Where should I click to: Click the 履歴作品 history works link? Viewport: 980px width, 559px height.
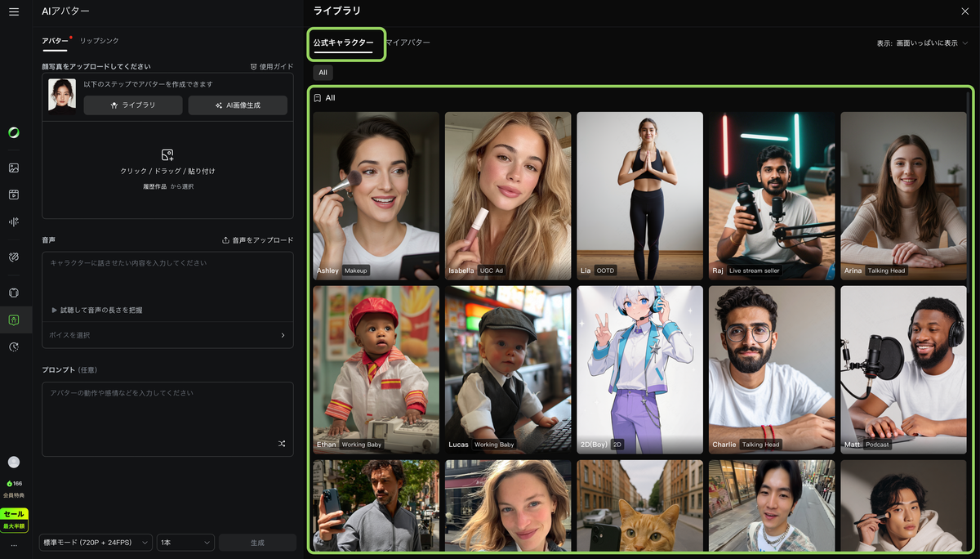point(155,186)
